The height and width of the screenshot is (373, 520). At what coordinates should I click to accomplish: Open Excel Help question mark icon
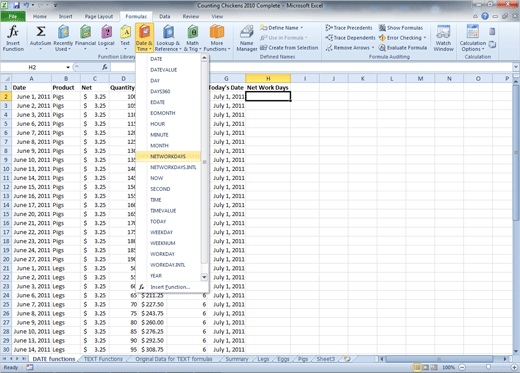click(x=485, y=16)
